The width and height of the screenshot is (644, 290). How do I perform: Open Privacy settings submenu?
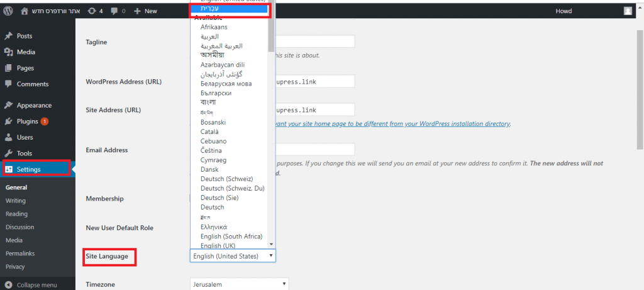(15, 267)
